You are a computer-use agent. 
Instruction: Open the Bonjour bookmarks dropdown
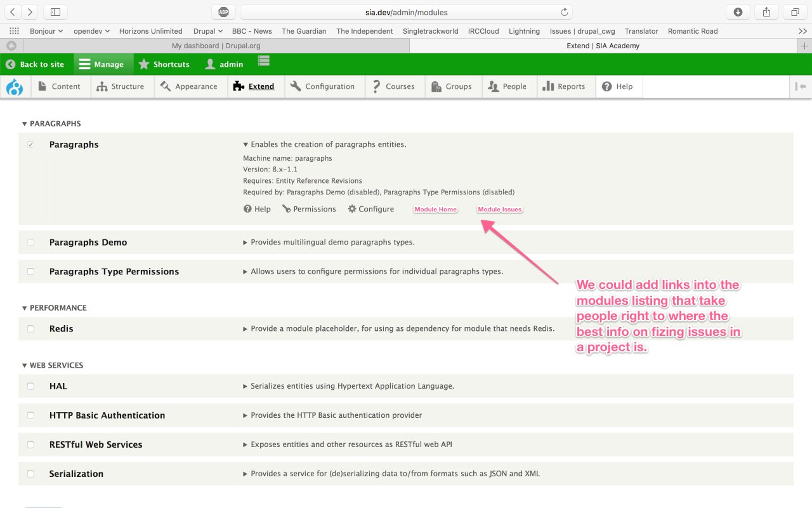(47, 30)
